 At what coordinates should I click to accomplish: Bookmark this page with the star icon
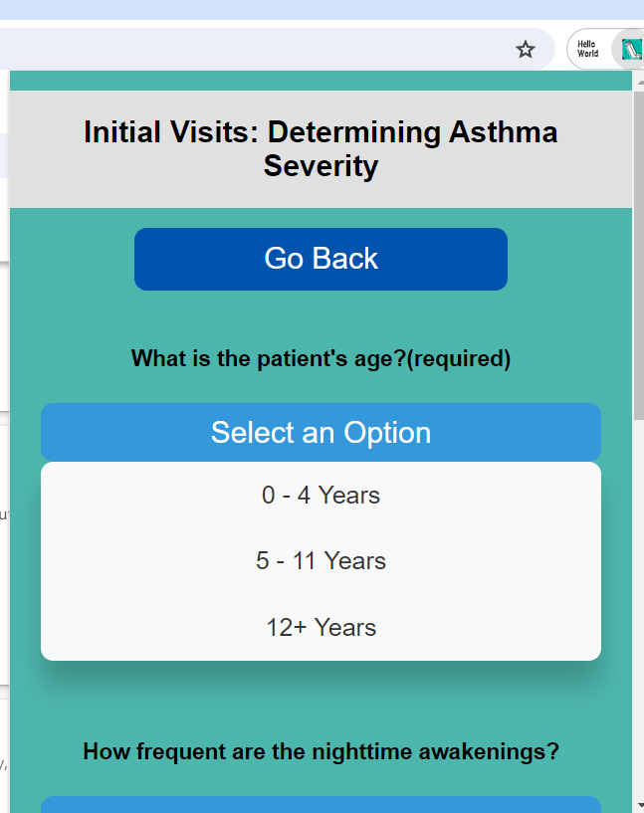(x=526, y=50)
